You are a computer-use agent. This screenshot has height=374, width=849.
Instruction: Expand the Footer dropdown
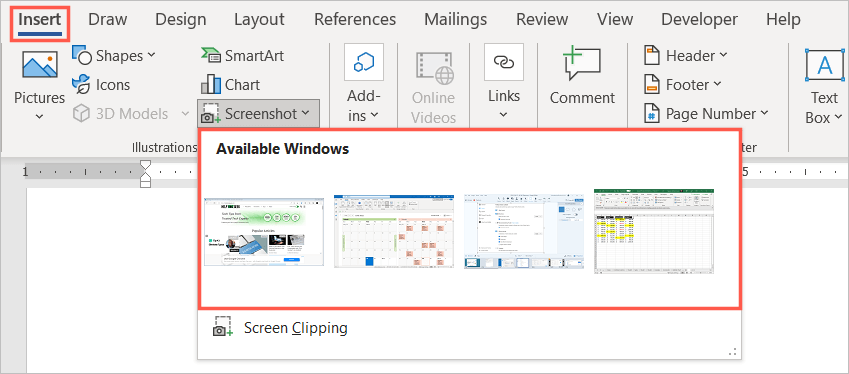pos(682,85)
